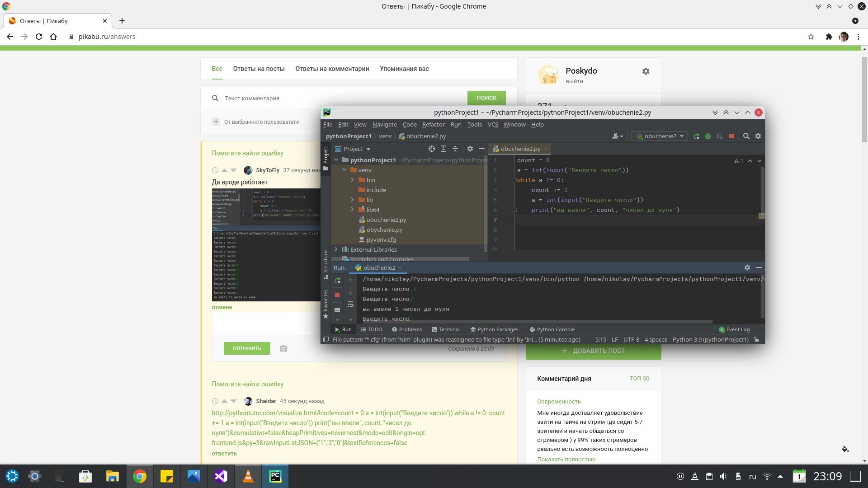Click the Select Opened File target icon
Screen dimensions: 868x488
point(432,149)
